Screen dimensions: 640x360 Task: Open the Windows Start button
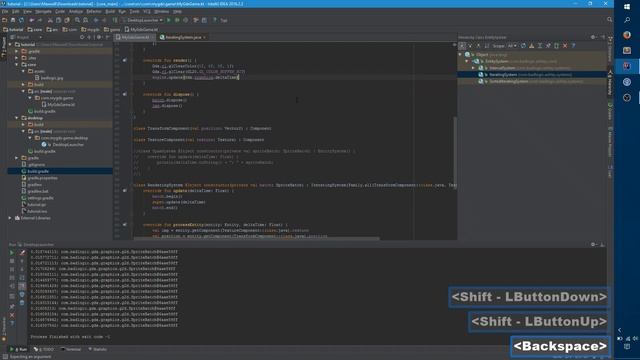coord(627,6)
